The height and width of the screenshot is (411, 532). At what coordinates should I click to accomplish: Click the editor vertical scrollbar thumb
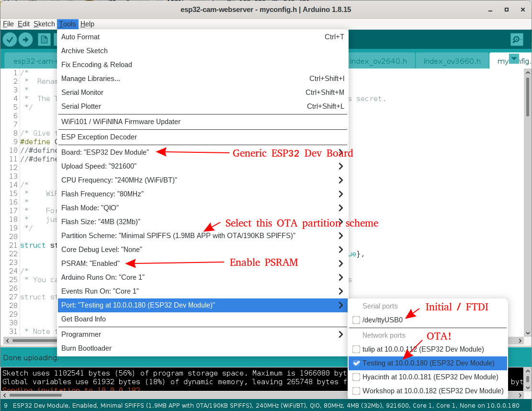528,97
